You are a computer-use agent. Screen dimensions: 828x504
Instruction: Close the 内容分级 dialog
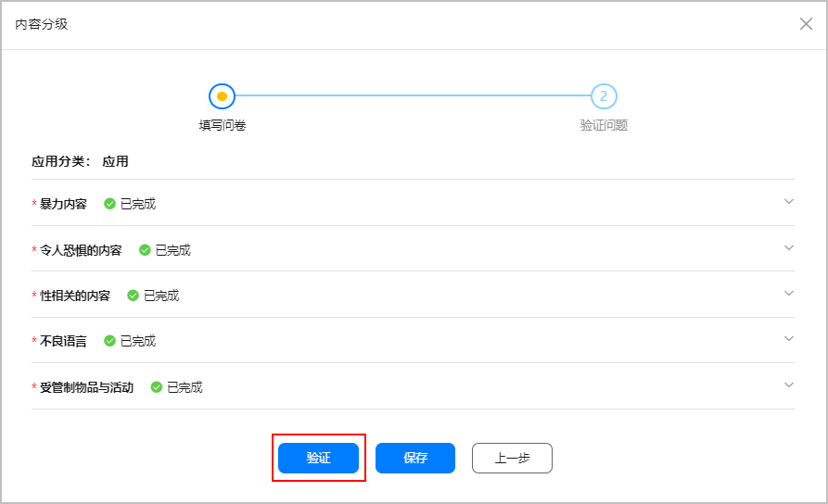click(x=806, y=24)
